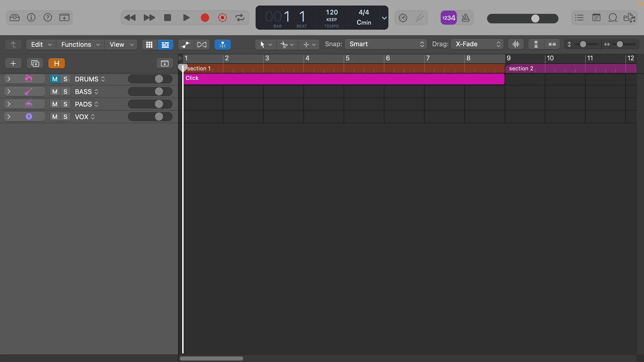Solo the DRUMS track

tap(65, 79)
